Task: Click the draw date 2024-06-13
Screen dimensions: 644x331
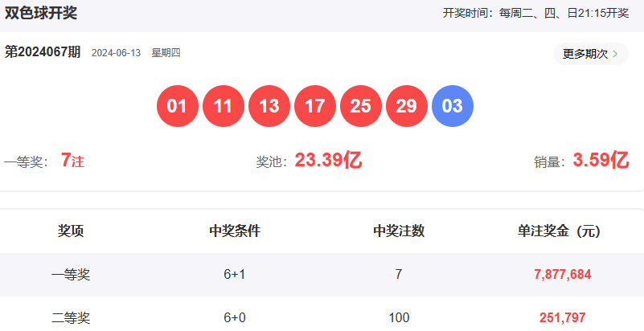Action: pyautogui.click(x=116, y=53)
